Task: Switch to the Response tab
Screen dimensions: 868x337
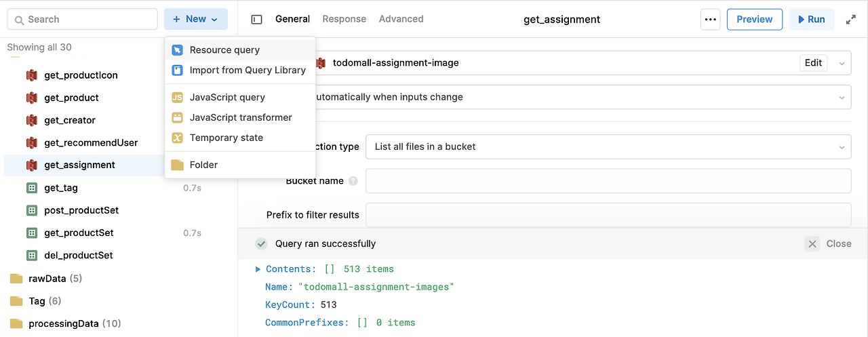Action: [344, 19]
